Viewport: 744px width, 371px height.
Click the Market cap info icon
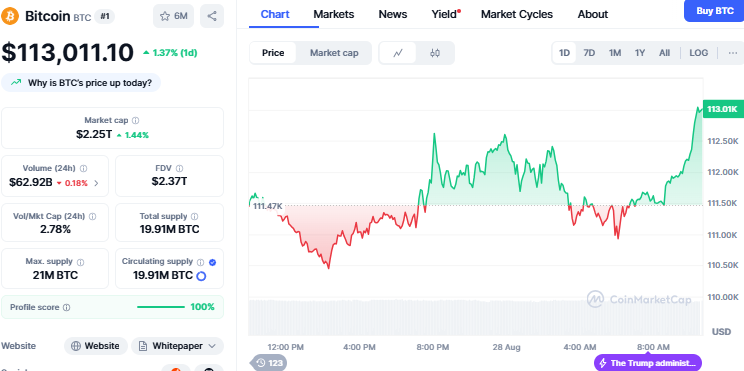pos(136,121)
